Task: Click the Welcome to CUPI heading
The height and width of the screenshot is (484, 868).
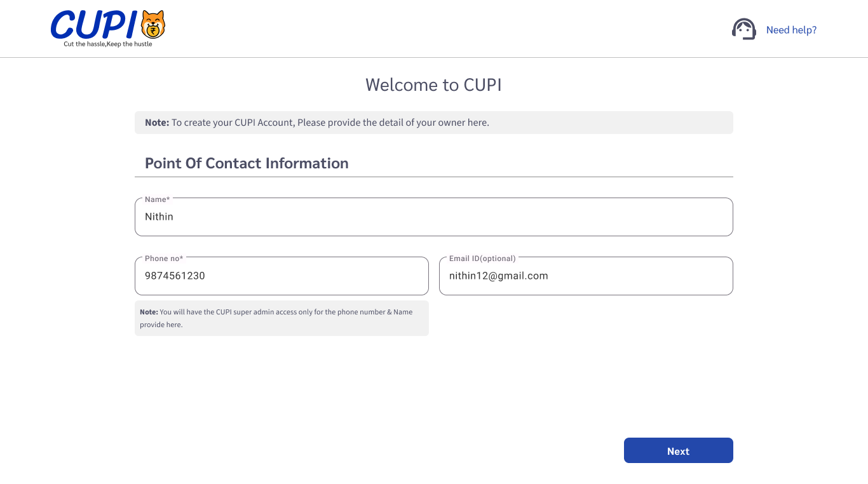Action: 433,85
